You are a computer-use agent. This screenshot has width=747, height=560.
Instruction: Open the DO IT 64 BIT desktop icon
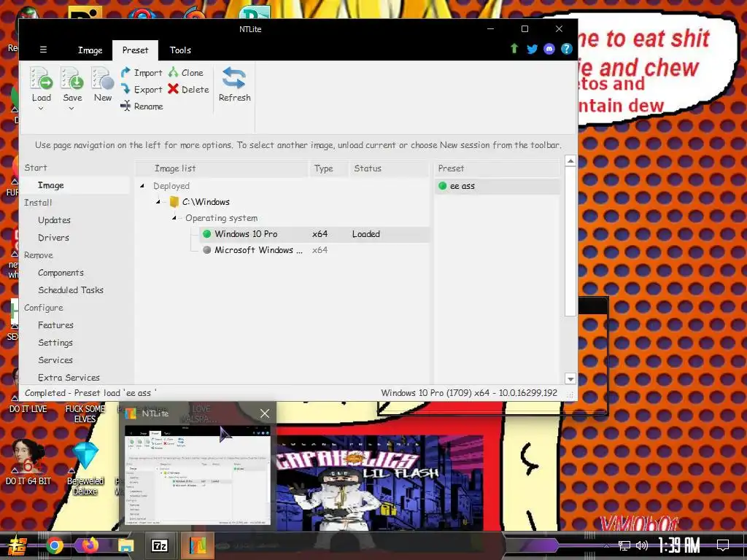click(28, 463)
